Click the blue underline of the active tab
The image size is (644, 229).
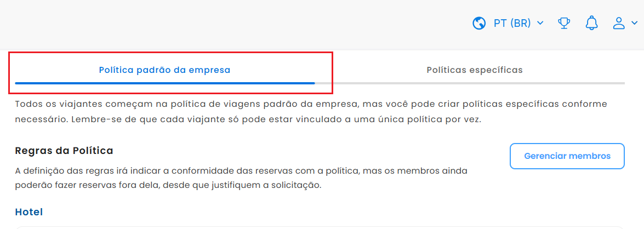(164, 83)
